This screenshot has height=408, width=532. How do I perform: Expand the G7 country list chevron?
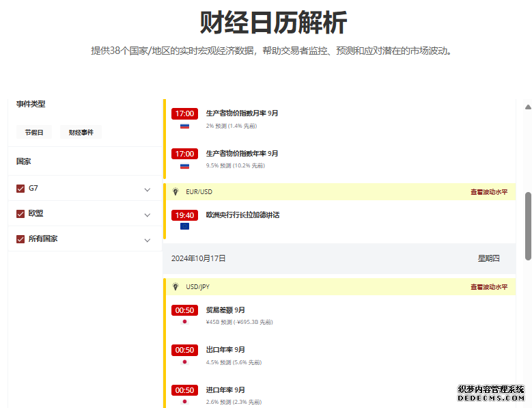[x=148, y=189]
